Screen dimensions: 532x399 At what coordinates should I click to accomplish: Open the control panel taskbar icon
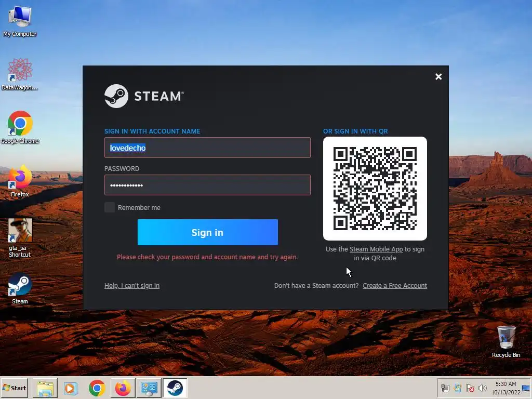pos(149,388)
